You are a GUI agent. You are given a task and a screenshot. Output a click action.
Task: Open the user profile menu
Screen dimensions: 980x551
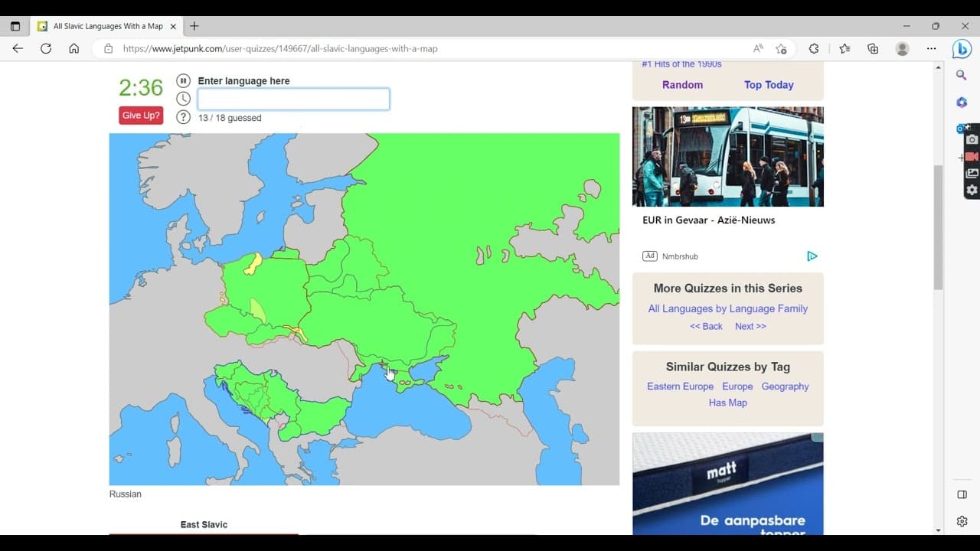click(902, 48)
